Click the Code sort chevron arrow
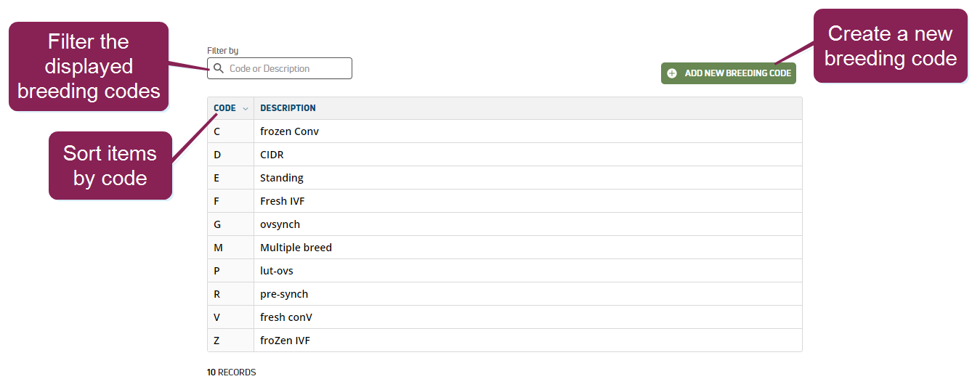 tap(246, 109)
